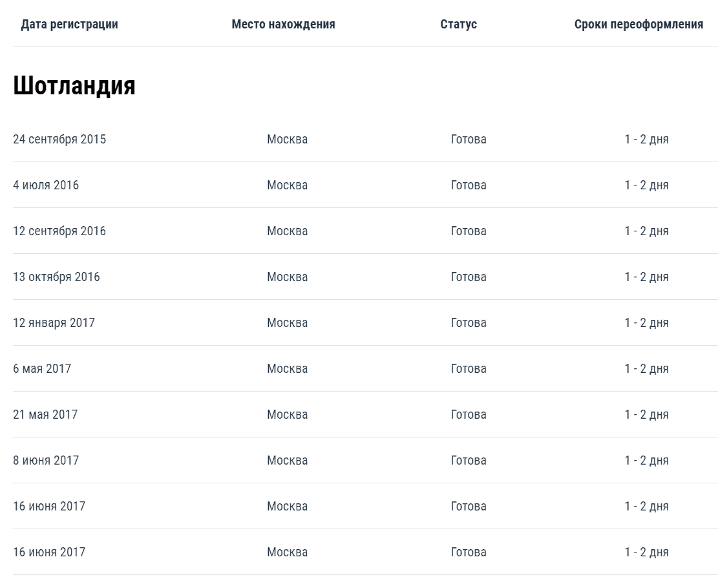Select the "Статус" column header

coord(458,25)
